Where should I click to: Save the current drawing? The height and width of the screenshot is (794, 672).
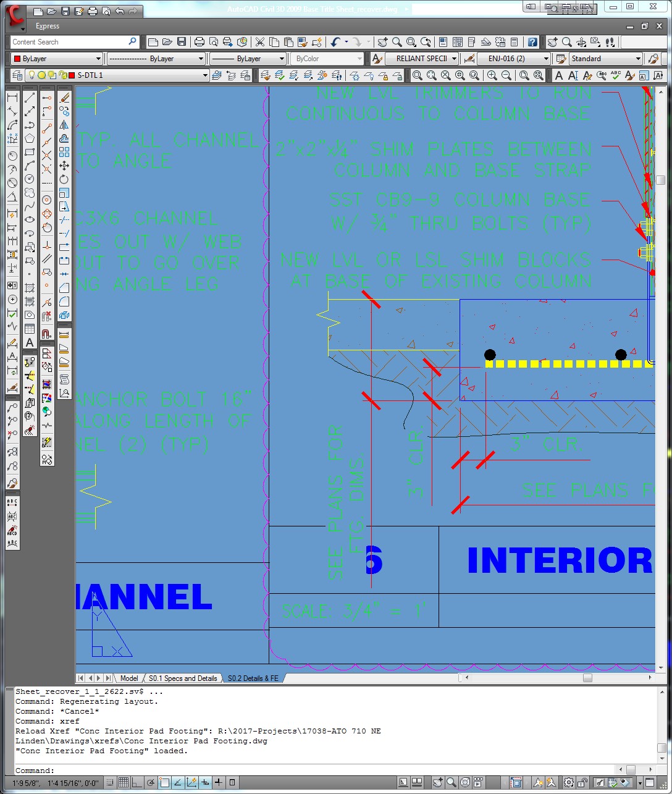(x=182, y=42)
